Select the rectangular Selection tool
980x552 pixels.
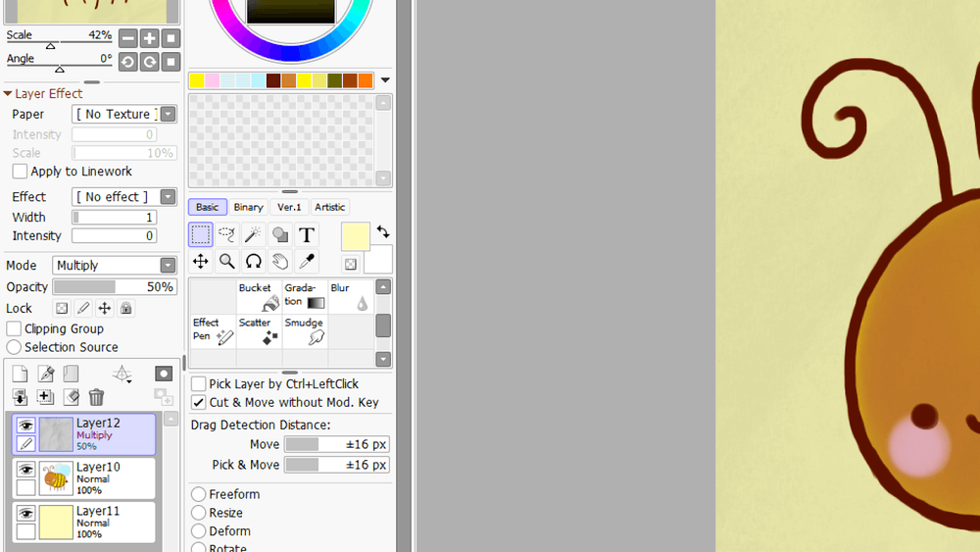(x=200, y=234)
